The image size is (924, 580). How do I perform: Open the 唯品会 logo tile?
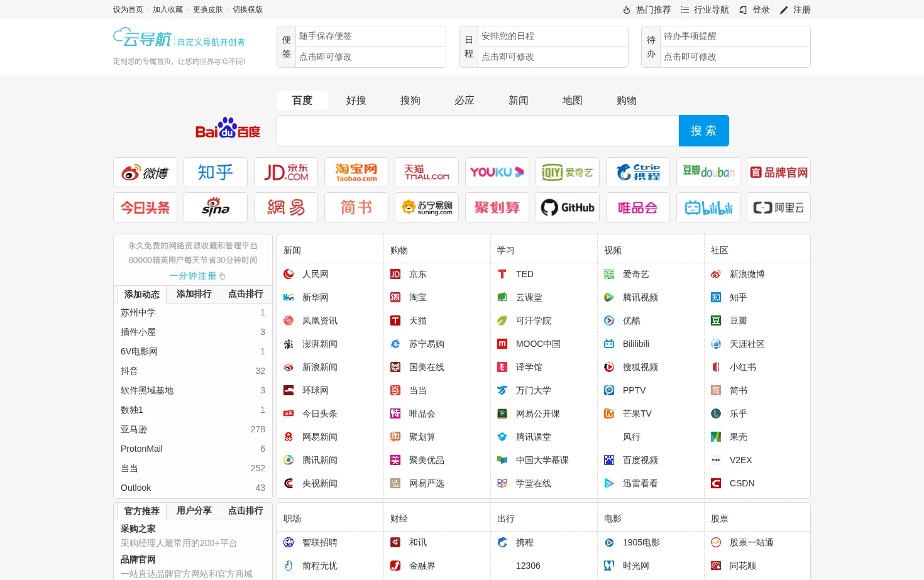[x=638, y=207]
